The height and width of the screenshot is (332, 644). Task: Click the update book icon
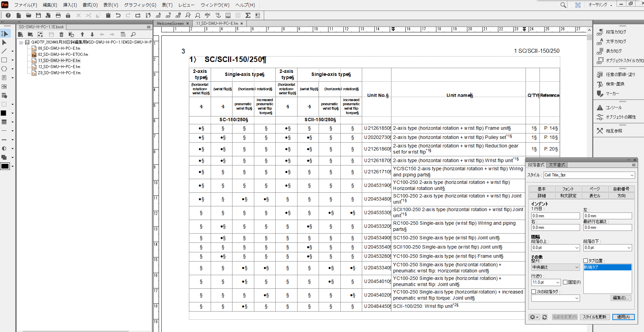[x=71, y=34]
